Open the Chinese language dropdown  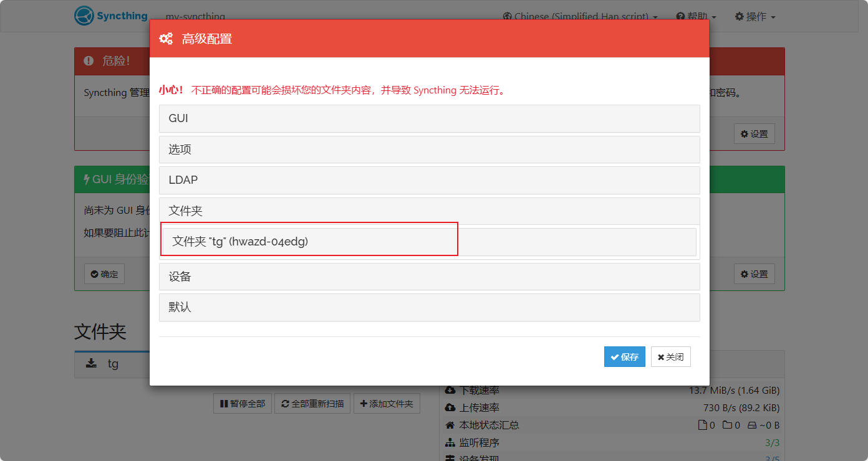(x=579, y=17)
